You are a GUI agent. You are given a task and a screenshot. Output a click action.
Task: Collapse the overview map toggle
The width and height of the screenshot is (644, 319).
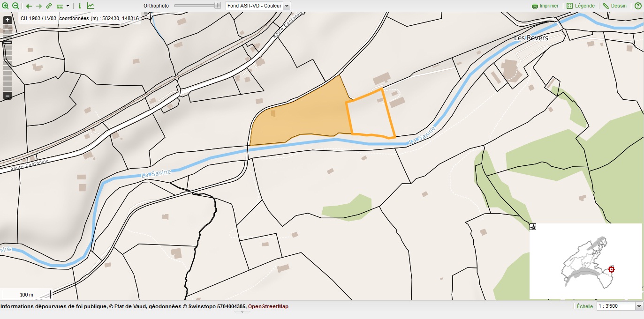(x=532, y=227)
